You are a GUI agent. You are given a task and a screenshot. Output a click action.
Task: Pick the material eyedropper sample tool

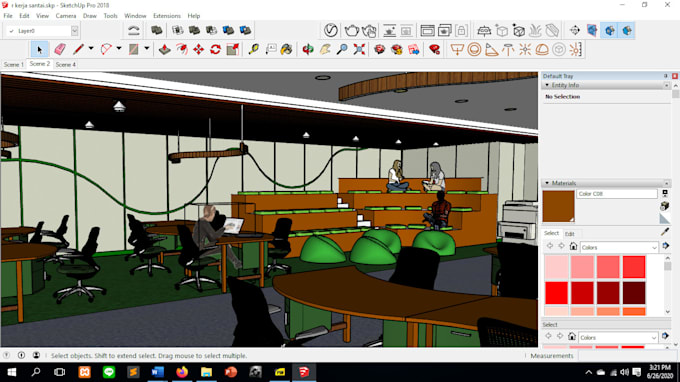click(665, 232)
